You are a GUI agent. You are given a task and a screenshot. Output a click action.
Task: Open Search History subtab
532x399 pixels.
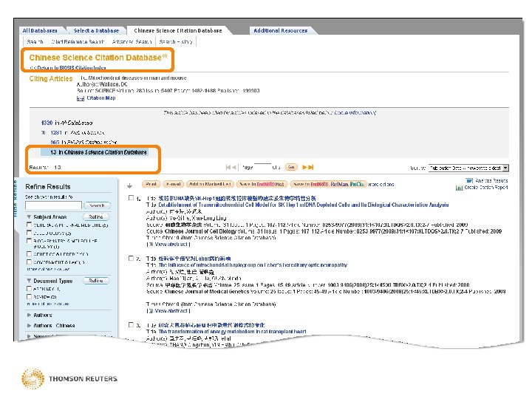176,41
